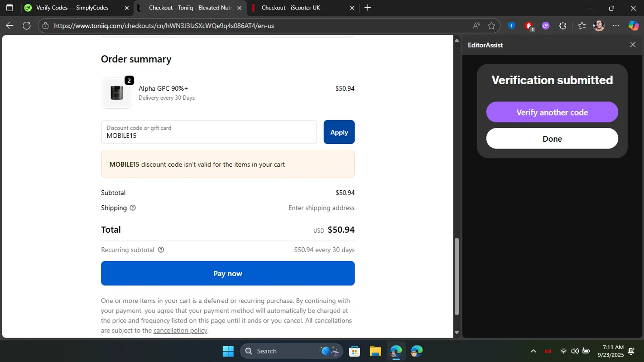The height and width of the screenshot is (362, 644).
Task: Click Verify another code button
Action: tap(552, 112)
